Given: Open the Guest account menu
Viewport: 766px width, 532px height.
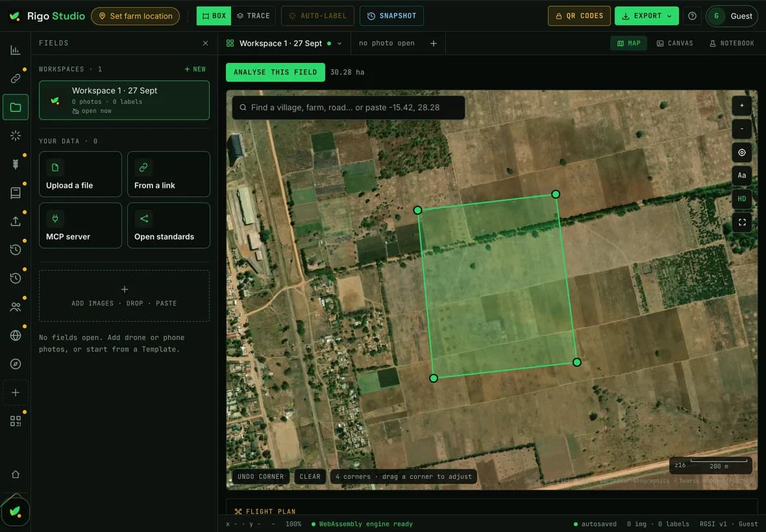Looking at the screenshot, I should click(732, 16).
